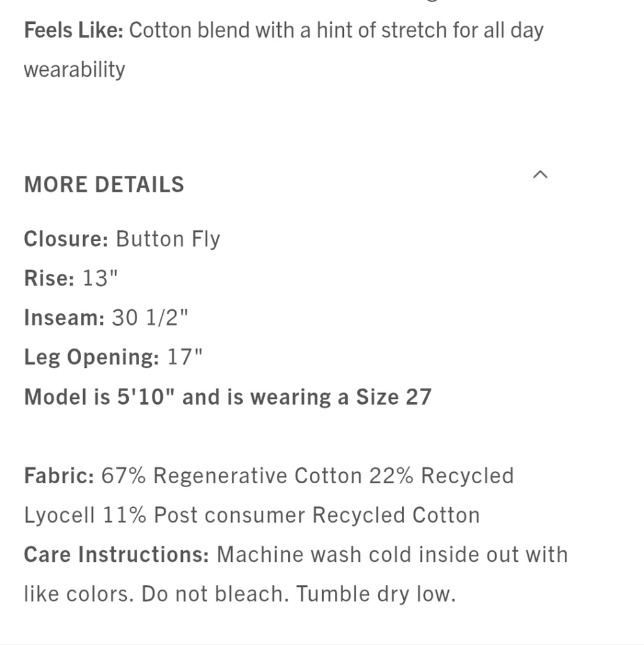The image size is (644, 645).
Task: Click the Inseam: 30 1/2" line
Action: point(106,318)
